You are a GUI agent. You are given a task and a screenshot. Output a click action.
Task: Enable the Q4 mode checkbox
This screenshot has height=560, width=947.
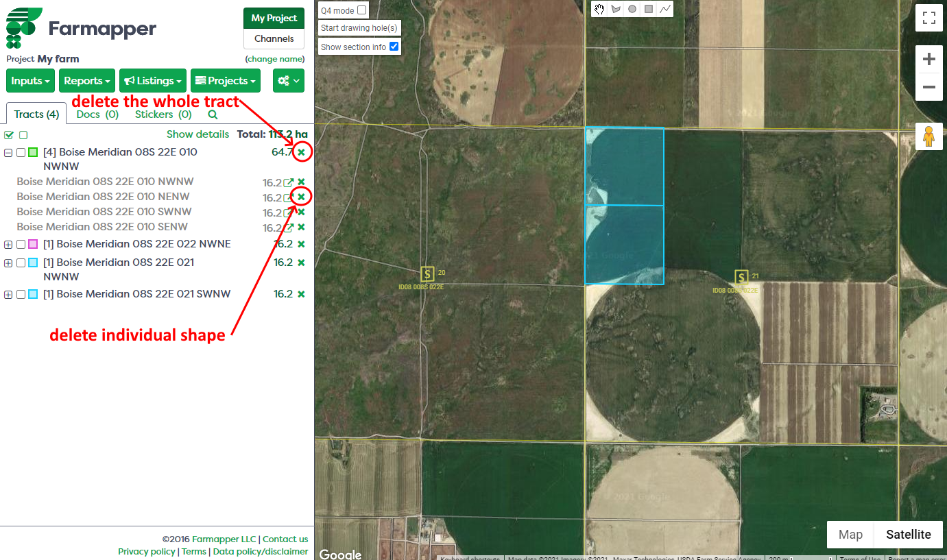[x=362, y=10]
